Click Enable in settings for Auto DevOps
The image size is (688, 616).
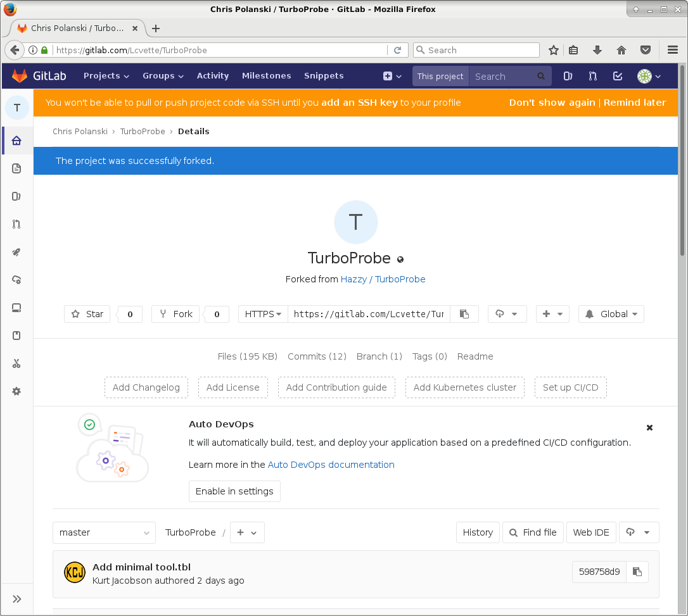234,491
